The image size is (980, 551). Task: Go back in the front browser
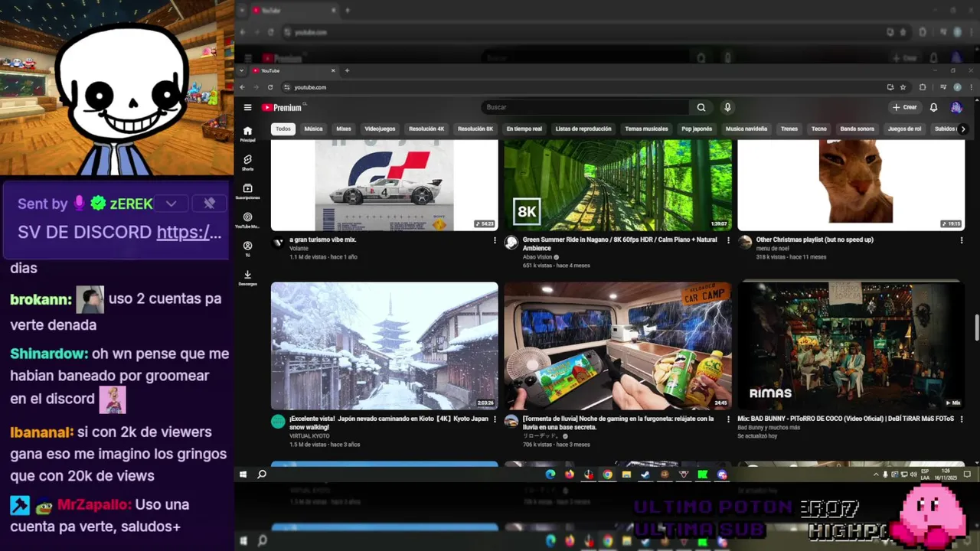(x=243, y=87)
